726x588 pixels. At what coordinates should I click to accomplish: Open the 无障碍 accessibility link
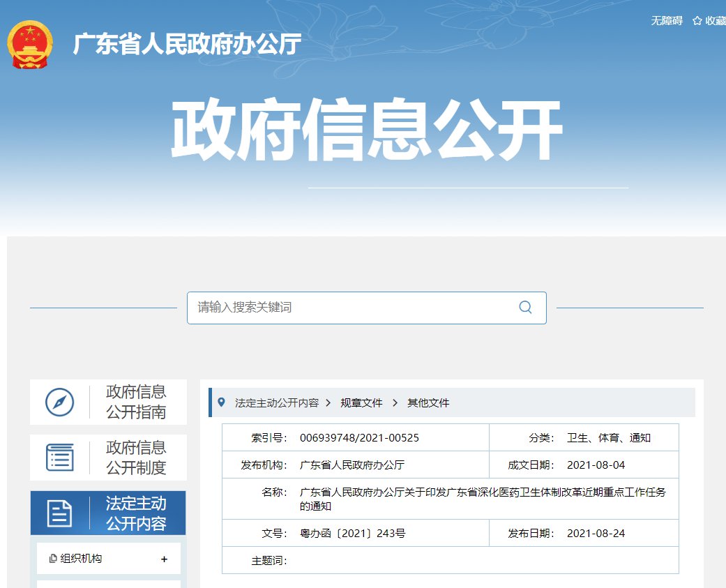[x=666, y=21]
